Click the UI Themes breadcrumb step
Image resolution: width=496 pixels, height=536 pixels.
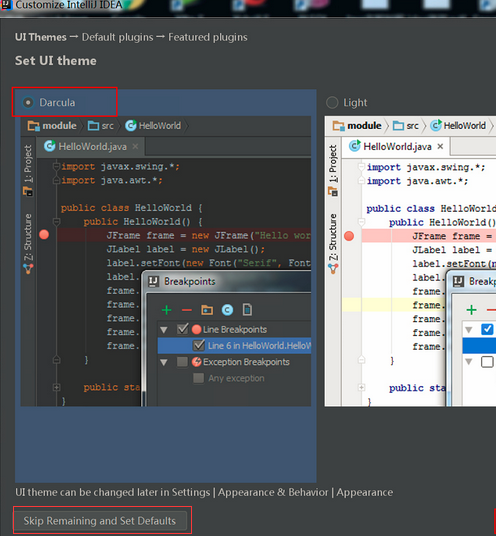(41, 37)
